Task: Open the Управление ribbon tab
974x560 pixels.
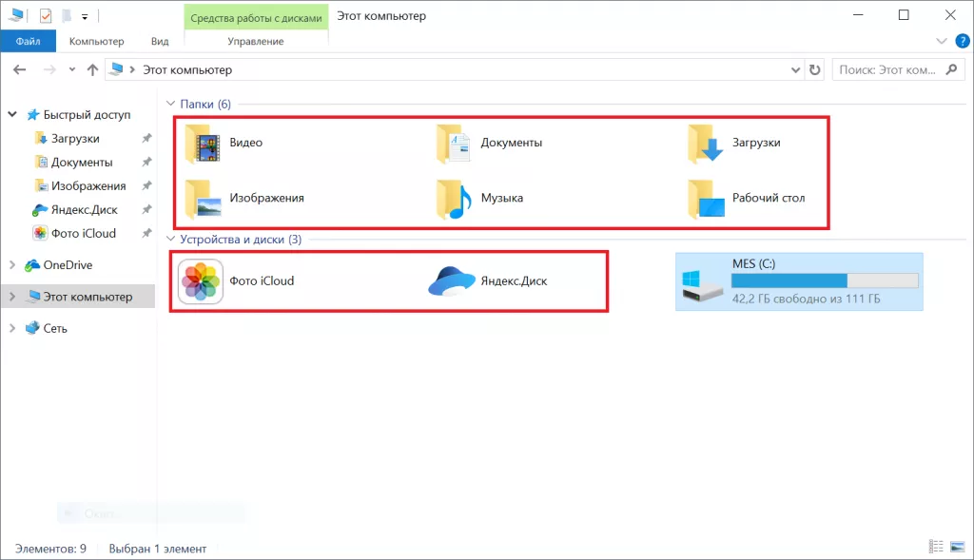Action: [255, 41]
